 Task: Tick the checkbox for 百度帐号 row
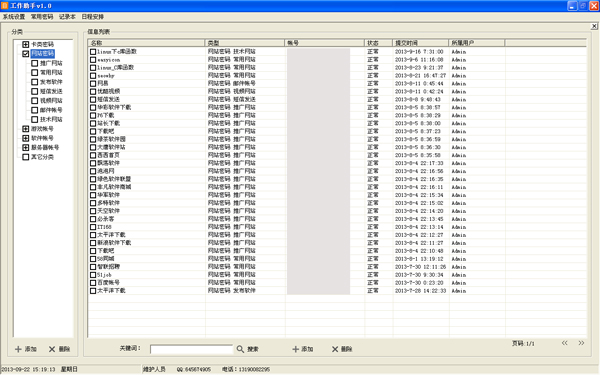pyautogui.click(x=93, y=283)
